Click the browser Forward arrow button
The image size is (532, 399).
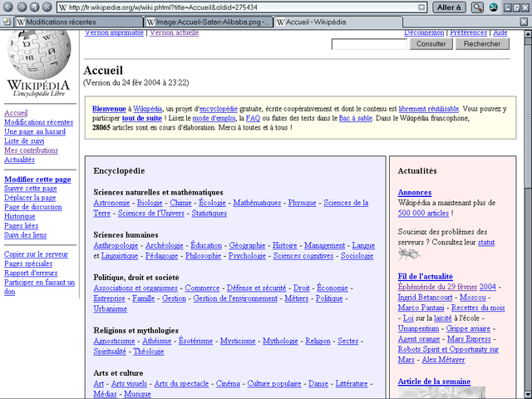point(22,7)
